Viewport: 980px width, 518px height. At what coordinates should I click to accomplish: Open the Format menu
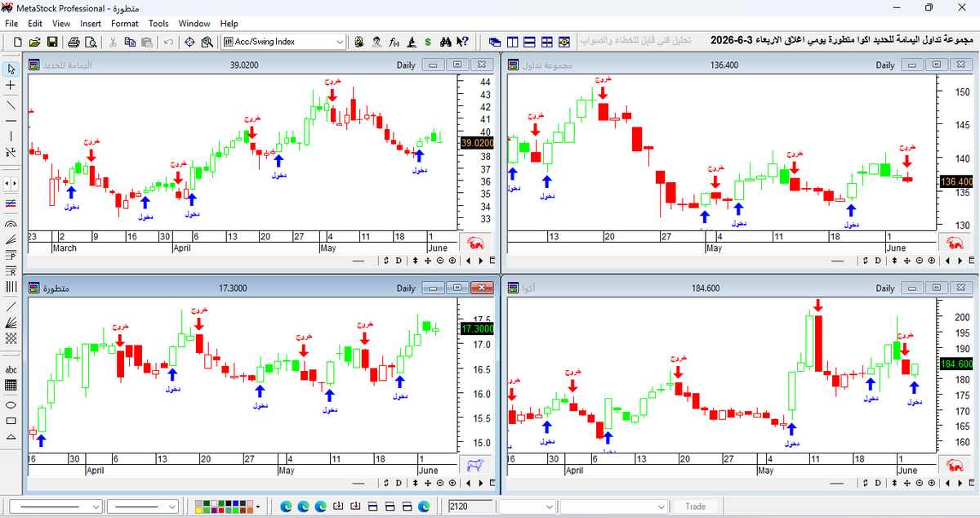(x=125, y=24)
